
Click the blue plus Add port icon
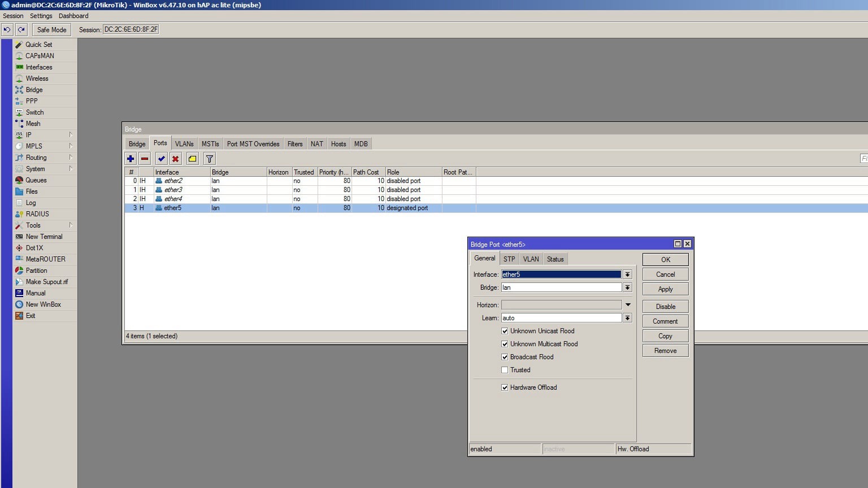131,159
